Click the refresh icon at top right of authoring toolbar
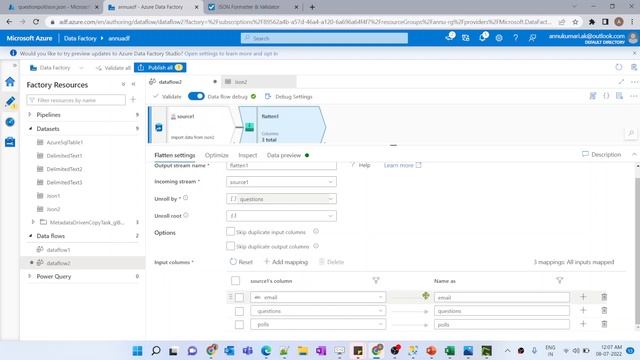640x360 pixels. (x=618, y=67)
